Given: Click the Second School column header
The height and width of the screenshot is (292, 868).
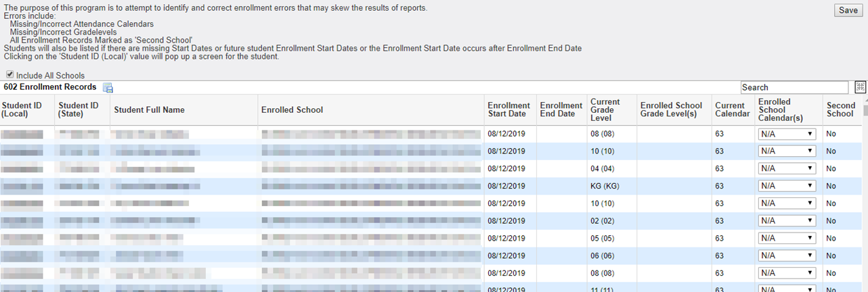Looking at the screenshot, I should tap(841, 110).
